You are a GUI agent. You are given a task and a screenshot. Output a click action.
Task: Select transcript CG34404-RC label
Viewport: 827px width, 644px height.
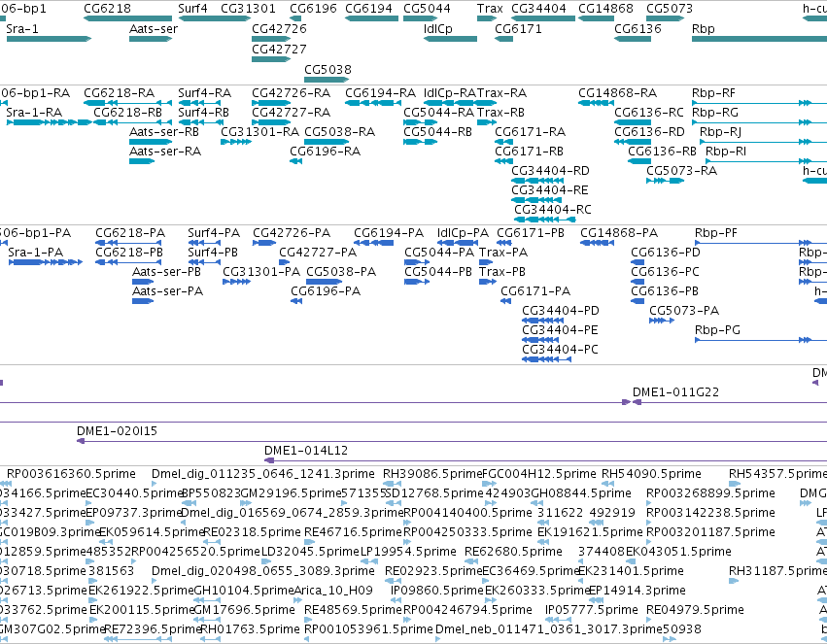(x=553, y=210)
